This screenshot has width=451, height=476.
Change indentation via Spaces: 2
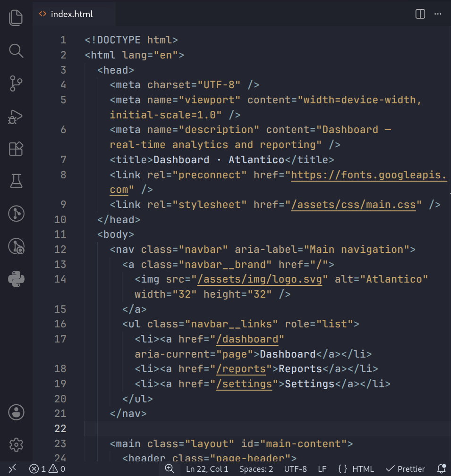click(256, 469)
